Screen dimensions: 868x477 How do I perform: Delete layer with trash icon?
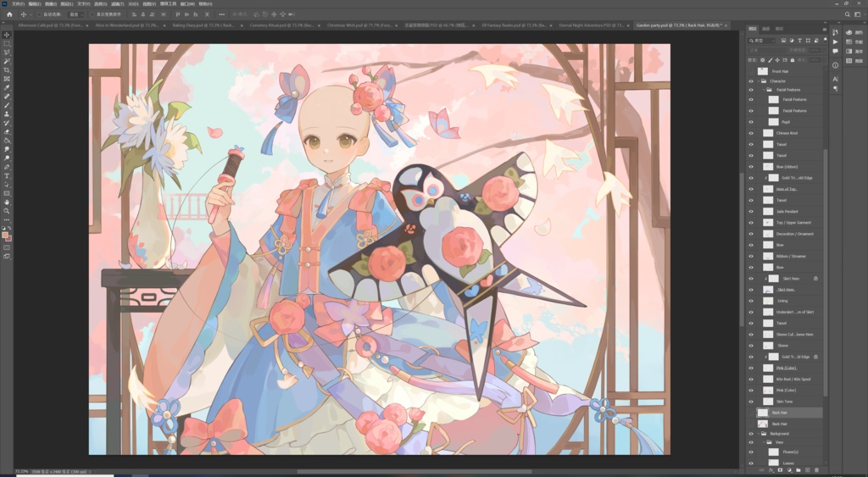tap(816, 470)
